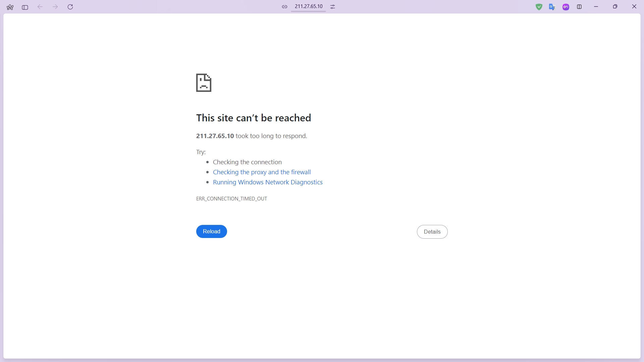Select the ERR_CONNECTION_TIMED_OUT error code
Screen dimensions: 644x362
231,198
